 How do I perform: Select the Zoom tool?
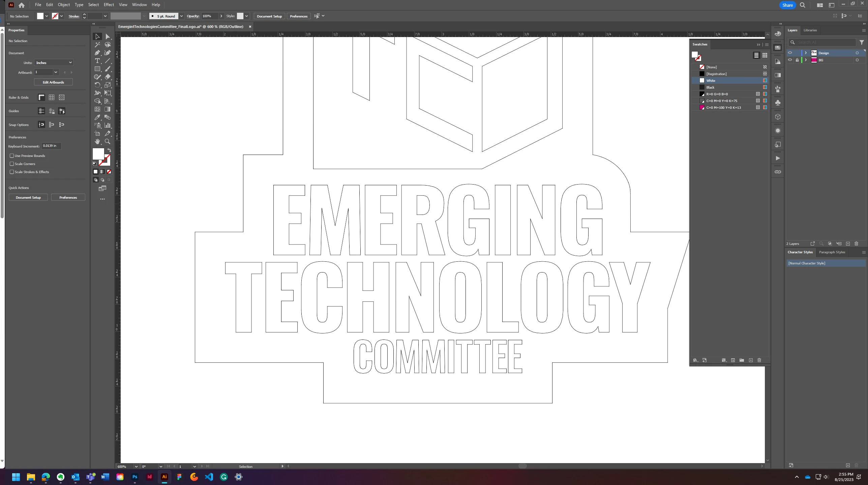pos(108,141)
